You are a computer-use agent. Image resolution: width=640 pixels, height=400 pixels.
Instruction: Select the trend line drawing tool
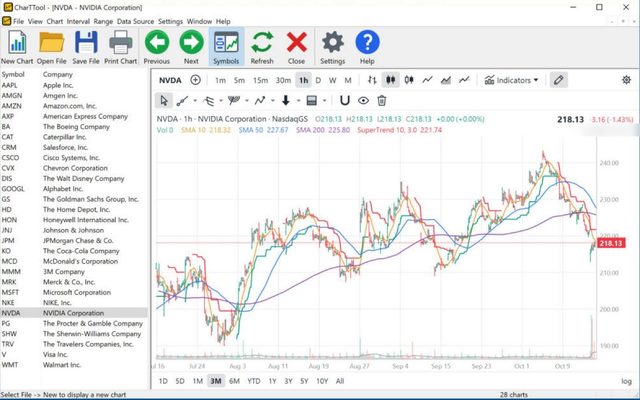click(x=182, y=100)
